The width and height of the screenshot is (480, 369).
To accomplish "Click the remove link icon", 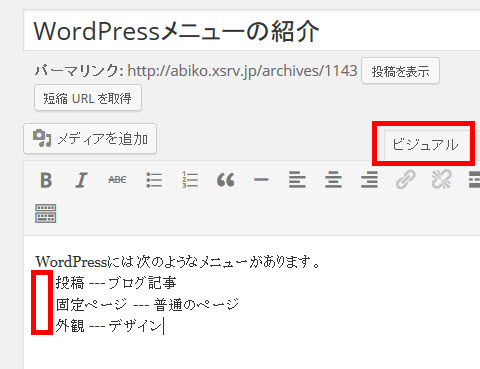I will click(442, 180).
